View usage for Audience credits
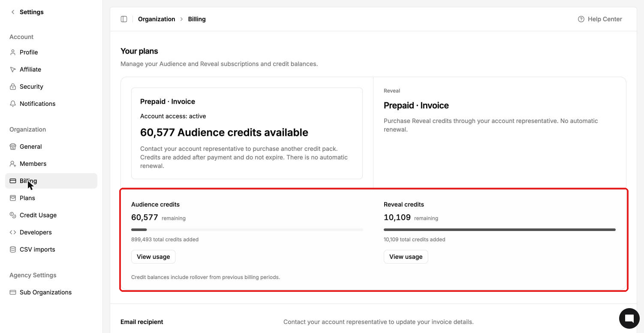The height and width of the screenshot is (333, 644). coord(153,257)
